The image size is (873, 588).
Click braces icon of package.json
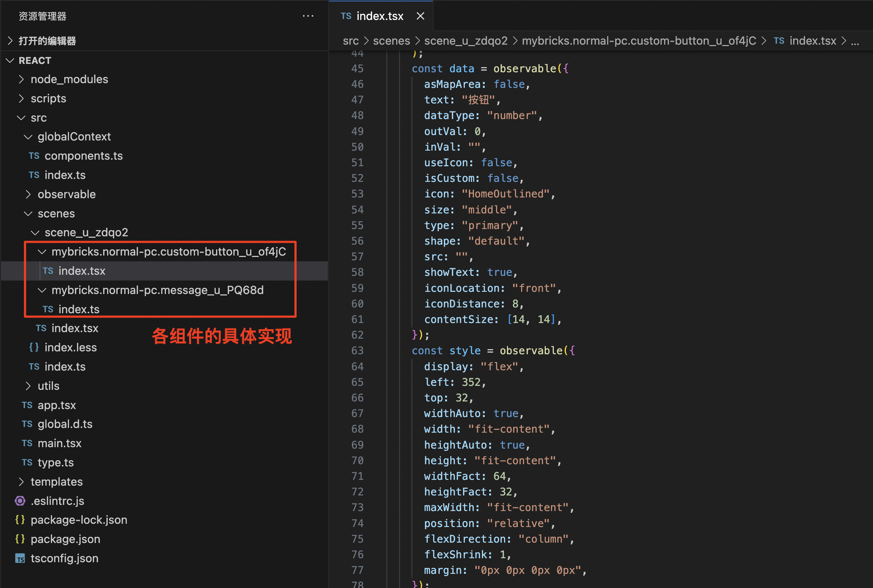tap(20, 539)
